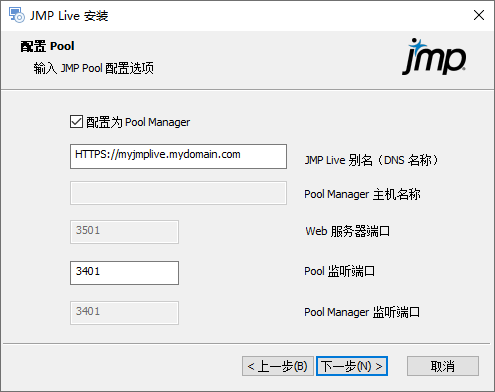Click the JMP logo in the header
The image size is (495, 392).
pyautogui.click(x=434, y=57)
